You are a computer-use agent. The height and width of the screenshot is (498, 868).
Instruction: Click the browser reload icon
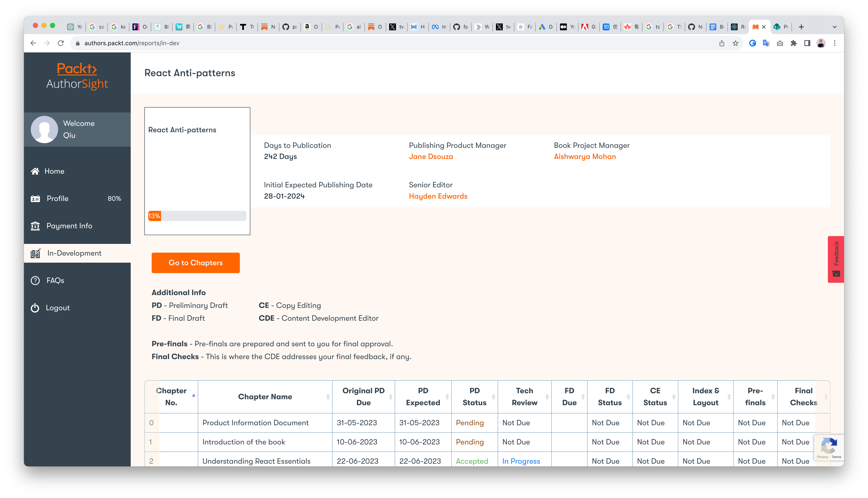(61, 43)
